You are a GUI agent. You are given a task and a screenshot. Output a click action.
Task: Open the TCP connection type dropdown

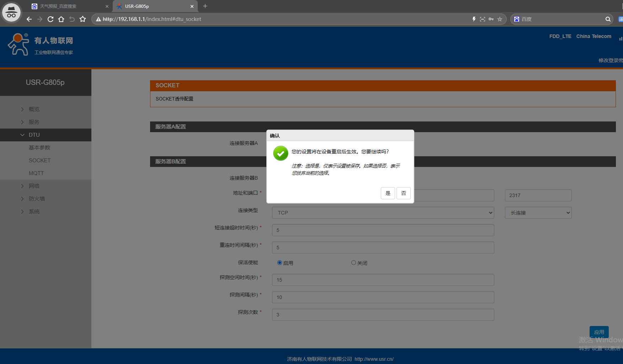(383, 213)
